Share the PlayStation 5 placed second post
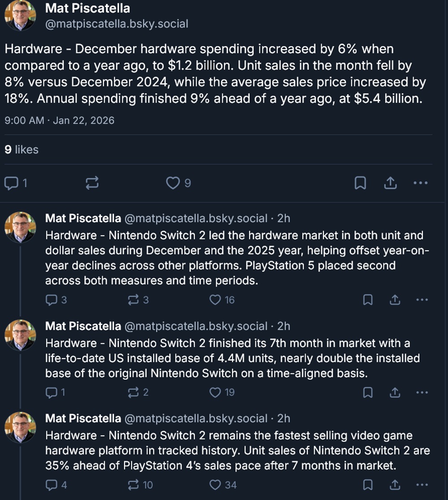 click(x=395, y=300)
